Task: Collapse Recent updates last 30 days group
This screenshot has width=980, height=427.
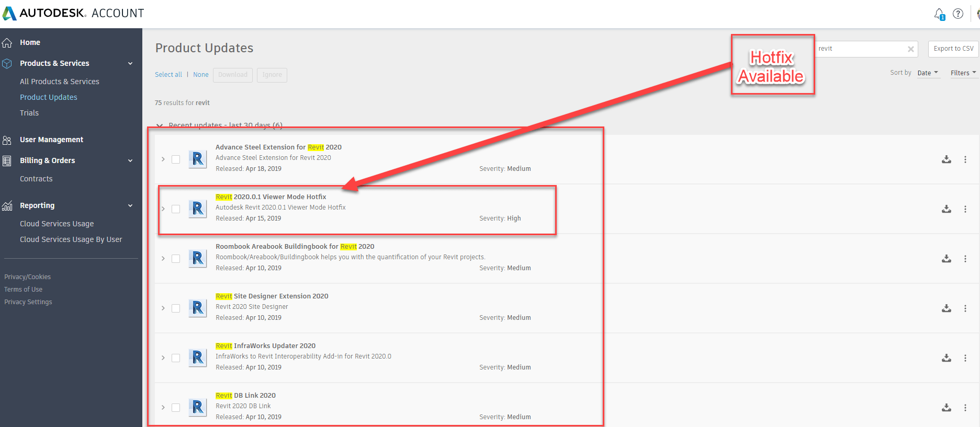Action: pyautogui.click(x=160, y=125)
